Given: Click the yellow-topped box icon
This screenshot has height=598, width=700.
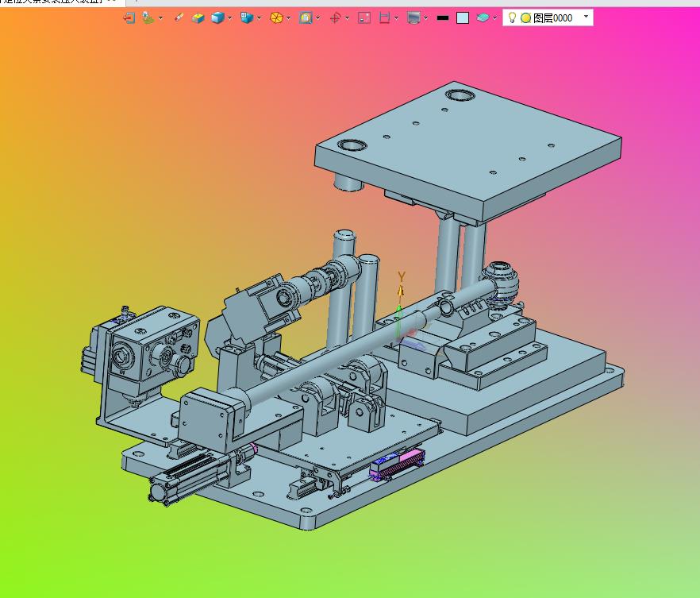Looking at the screenshot, I should [198, 17].
